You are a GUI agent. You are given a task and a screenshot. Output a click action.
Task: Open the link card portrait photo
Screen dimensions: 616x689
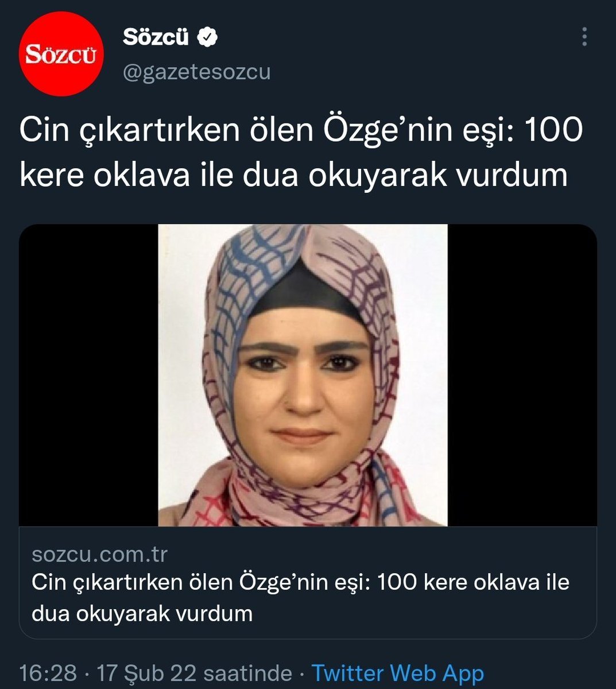pyautogui.click(x=303, y=375)
